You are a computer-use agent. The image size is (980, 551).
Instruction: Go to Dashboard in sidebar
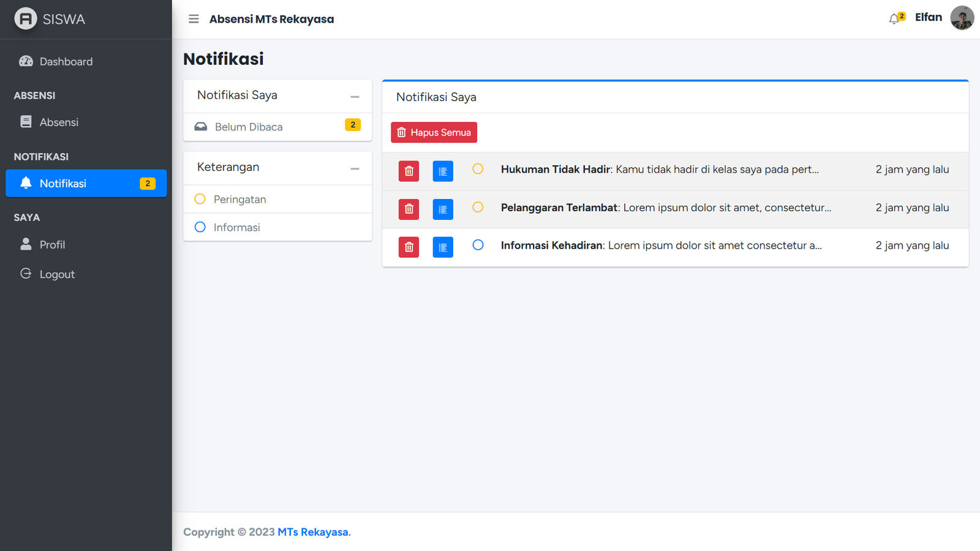pyautogui.click(x=66, y=62)
